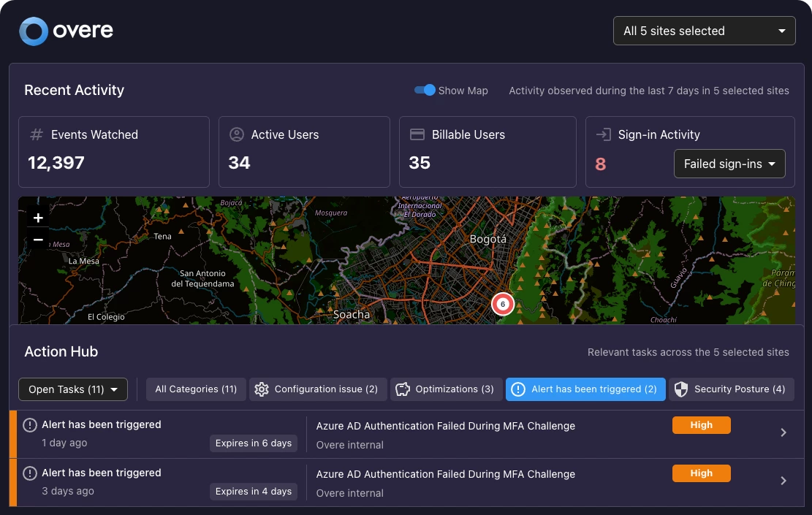Click the alert icon on the selected filter chip
Screen dimensions: 812x515
518,389
